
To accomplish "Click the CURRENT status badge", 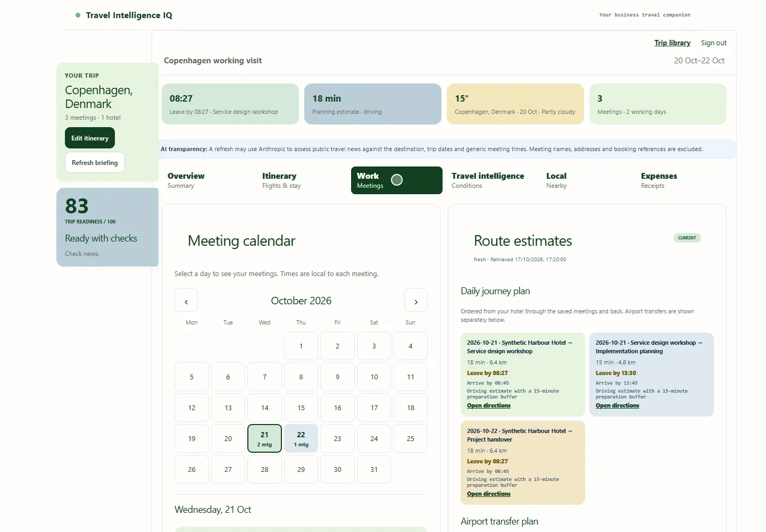I will click(x=687, y=238).
